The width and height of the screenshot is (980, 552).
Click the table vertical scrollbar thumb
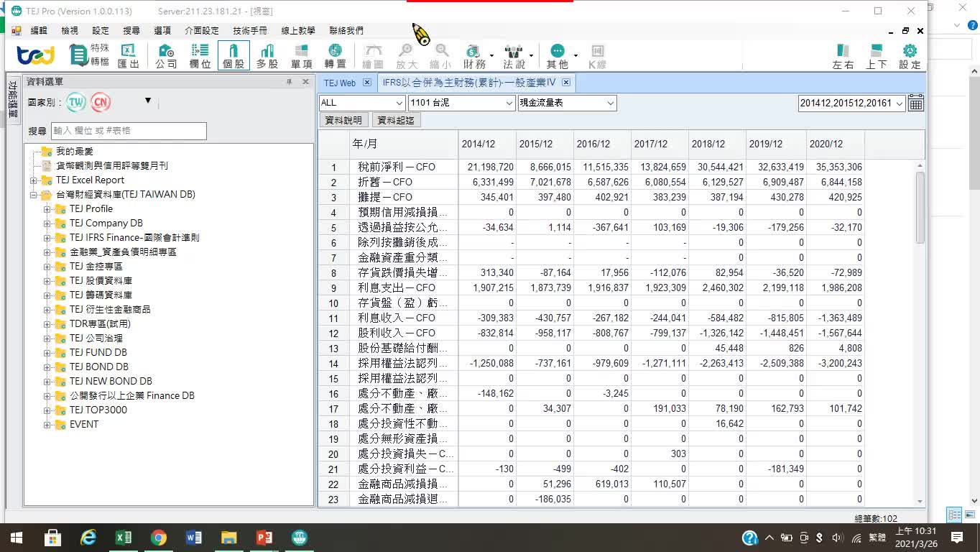click(x=920, y=207)
